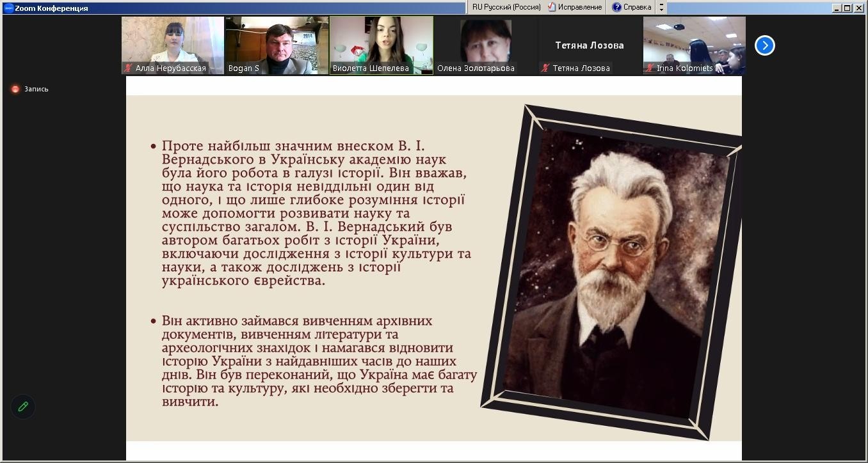Open the language bar options arrow
Viewport: 868px width, 463px height.
coord(661,7)
